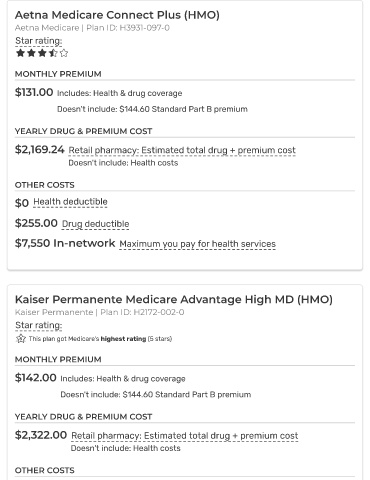Click the Kaiser $142.00 monthly premium amount

pos(36,378)
